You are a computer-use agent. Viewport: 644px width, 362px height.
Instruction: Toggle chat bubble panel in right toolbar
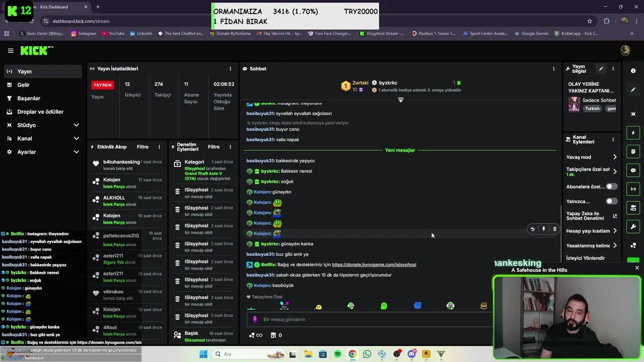click(x=633, y=170)
